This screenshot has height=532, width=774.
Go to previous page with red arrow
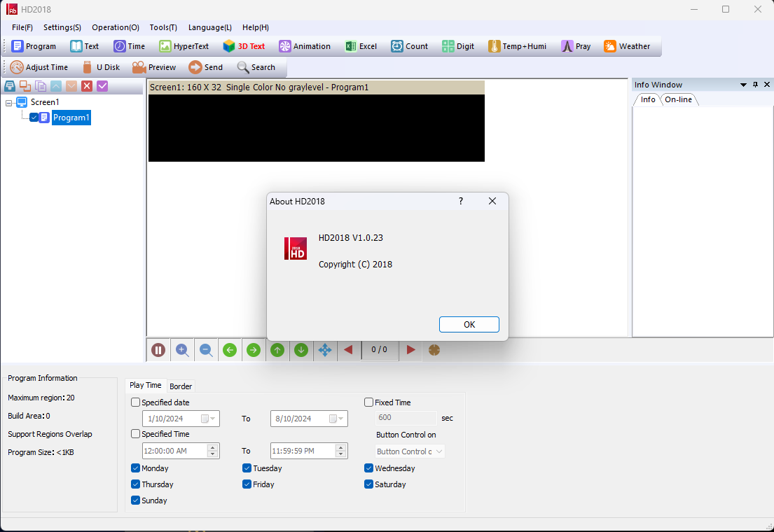tap(349, 350)
